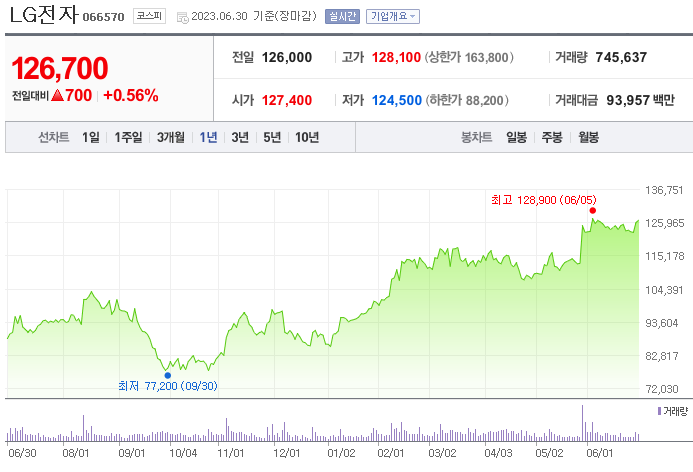Click the 01/02 date axis label
Screen dimensions: 693x472
(341, 453)
